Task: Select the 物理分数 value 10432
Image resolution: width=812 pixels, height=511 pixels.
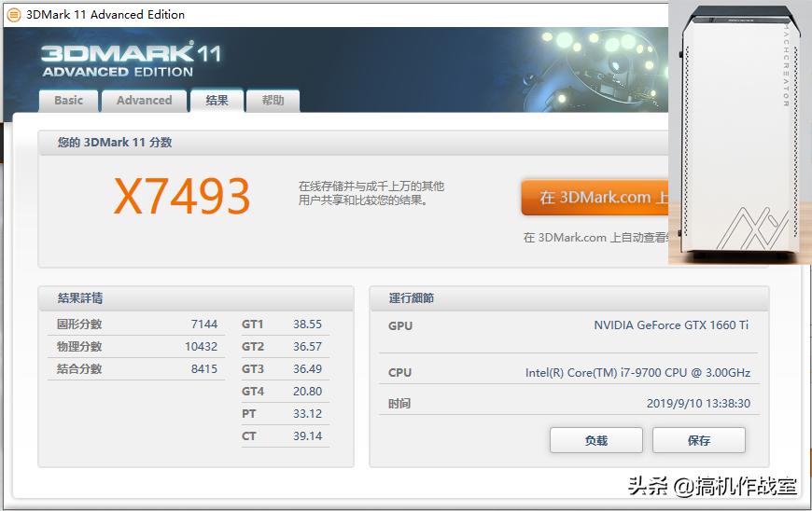Action: coord(201,347)
